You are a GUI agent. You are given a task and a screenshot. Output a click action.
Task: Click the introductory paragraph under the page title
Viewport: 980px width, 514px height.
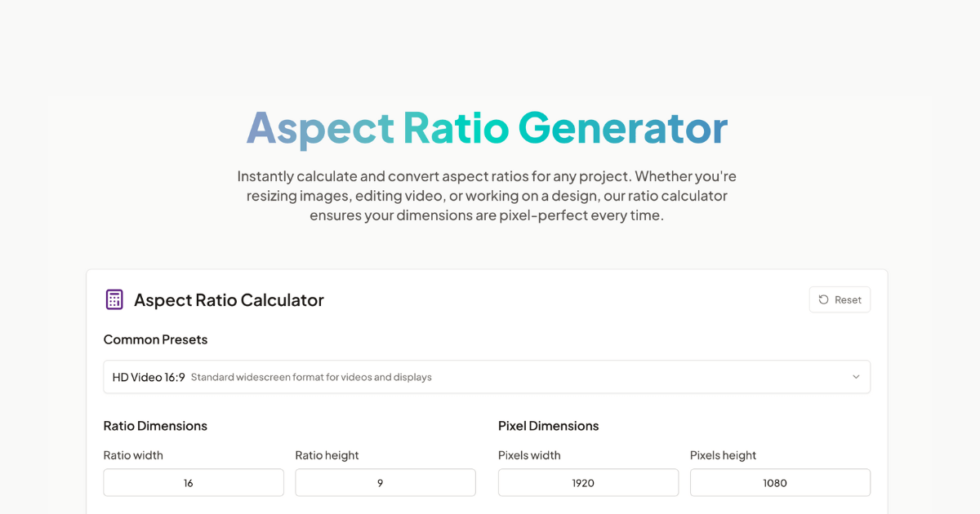click(487, 196)
